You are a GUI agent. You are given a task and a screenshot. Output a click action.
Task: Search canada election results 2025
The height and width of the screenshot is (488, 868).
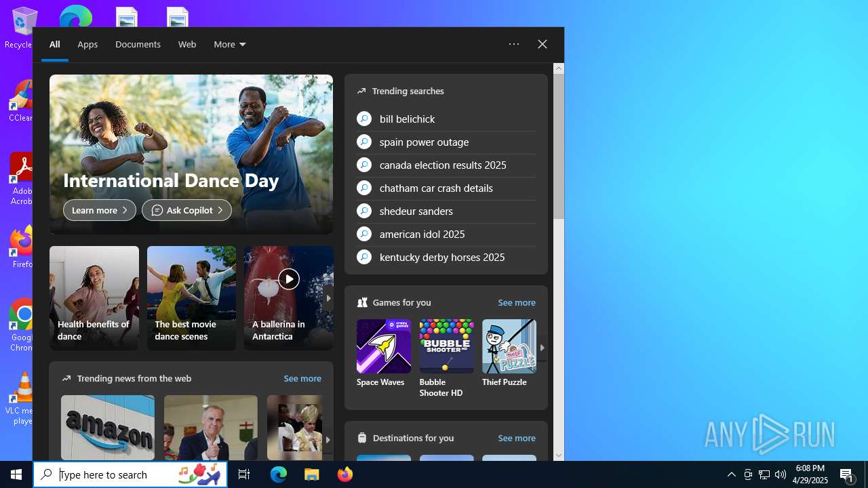tap(446, 165)
